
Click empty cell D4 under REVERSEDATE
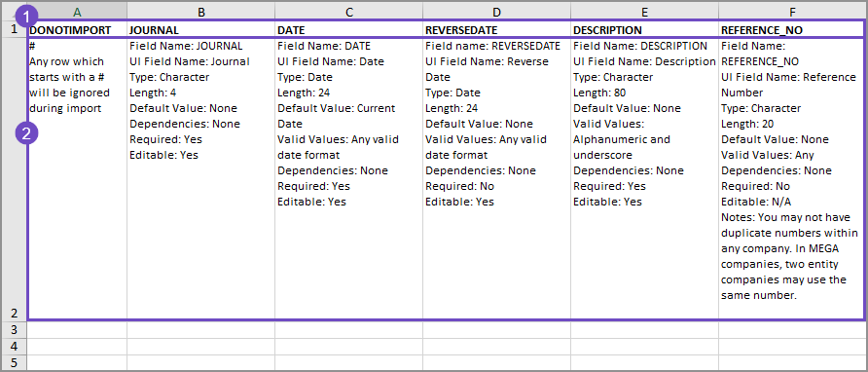click(496, 347)
